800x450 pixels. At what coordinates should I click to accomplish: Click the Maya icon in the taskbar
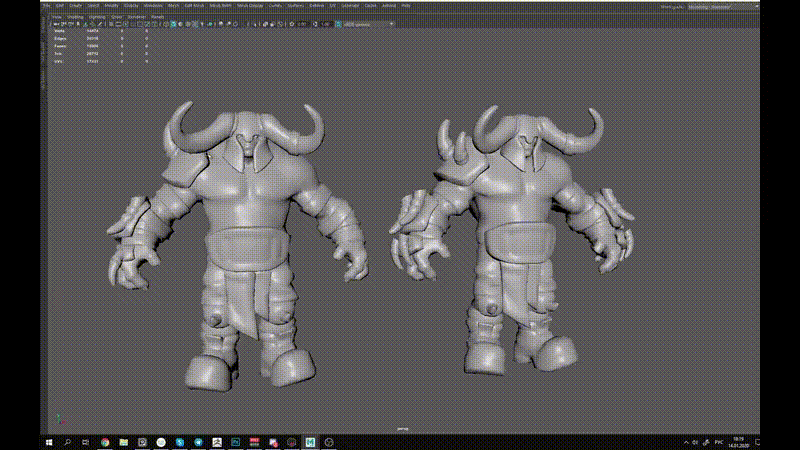coord(311,441)
